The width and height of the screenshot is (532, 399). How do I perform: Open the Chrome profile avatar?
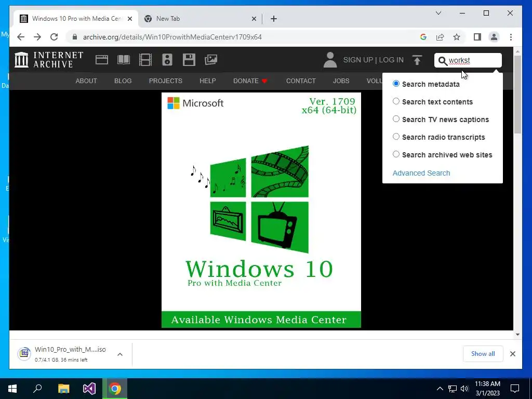494,37
